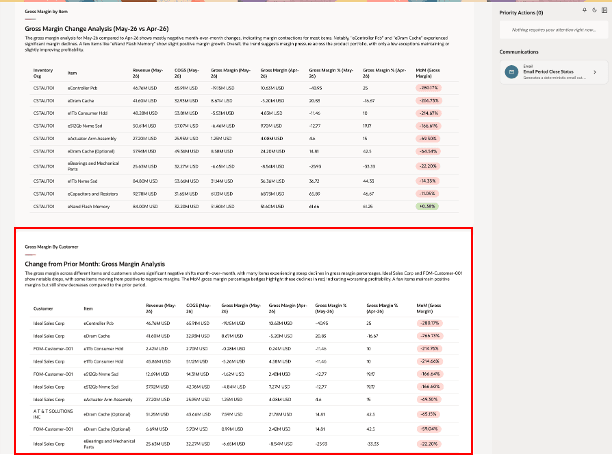Click Ideal Sales Corp in the eDram Cache customer row
Viewport: 612px width, 455px height.
point(49,336)
